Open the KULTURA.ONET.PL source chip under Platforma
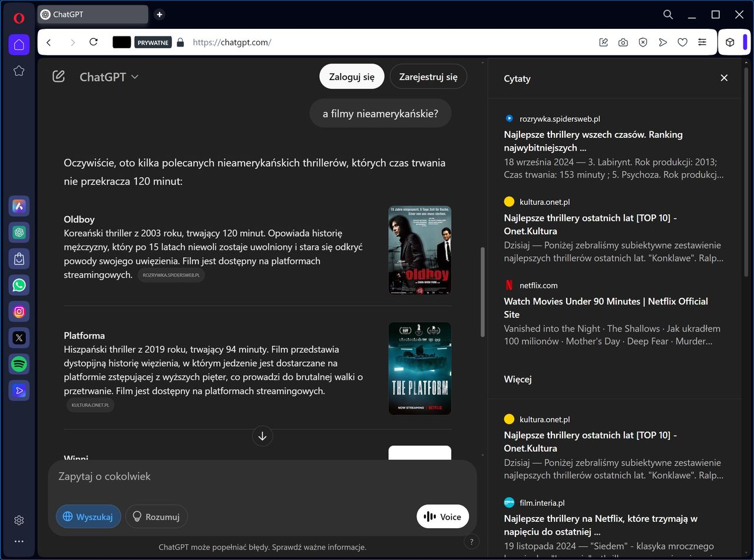Viewport: 754px width, 560px height. click(90, 405)
